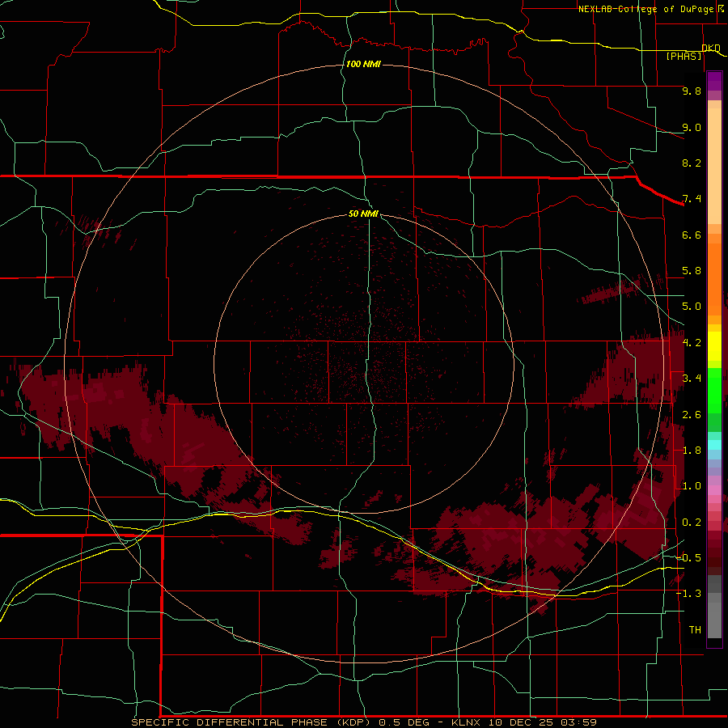728x728 pixels.
Task: Click the 2.6 scale value
Action: point(692,415)
